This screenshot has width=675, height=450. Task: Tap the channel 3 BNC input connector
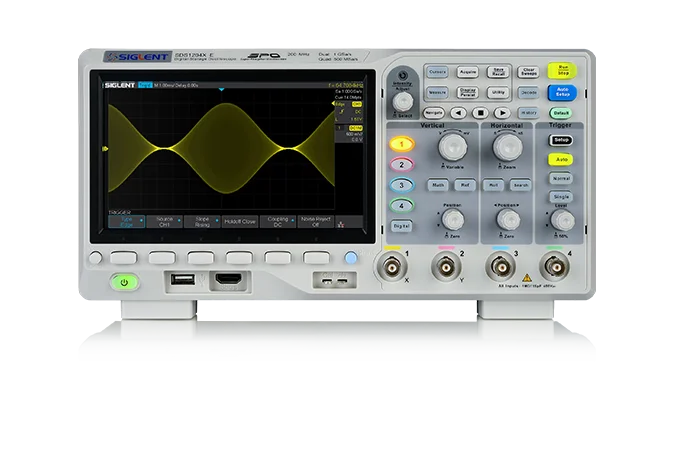click(501, 268)
